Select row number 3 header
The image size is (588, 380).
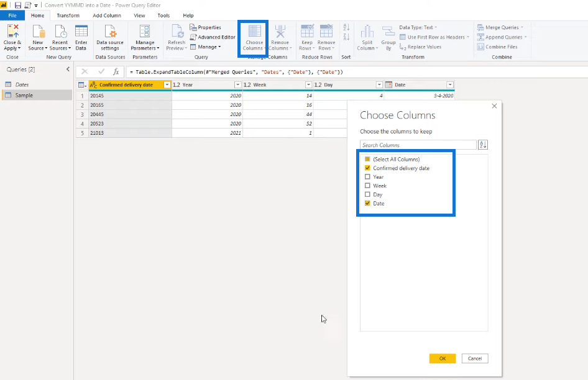[82, 114]
